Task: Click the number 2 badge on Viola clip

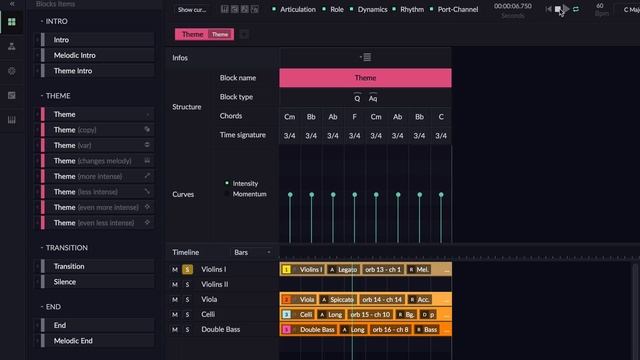Action: click(286, 300)
